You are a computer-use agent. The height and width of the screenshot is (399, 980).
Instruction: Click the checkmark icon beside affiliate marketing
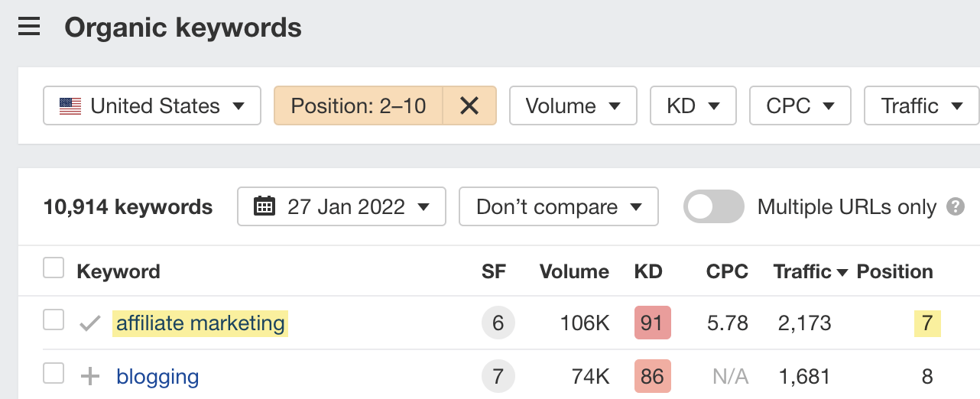pos(90,323)
